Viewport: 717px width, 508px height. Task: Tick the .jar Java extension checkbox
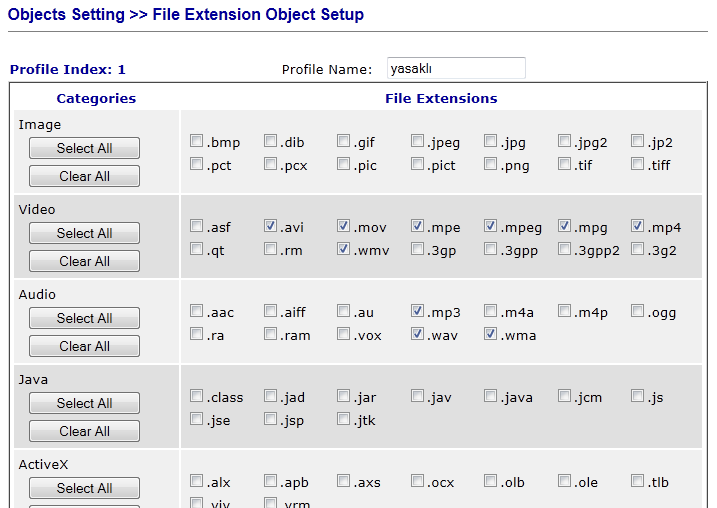pyautogui.click(x=344, y=396)
